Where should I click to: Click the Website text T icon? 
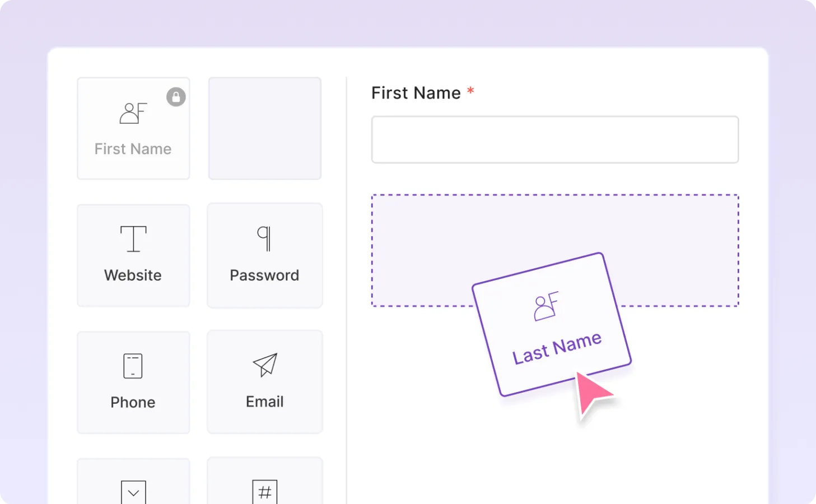[x=133, y=239]
